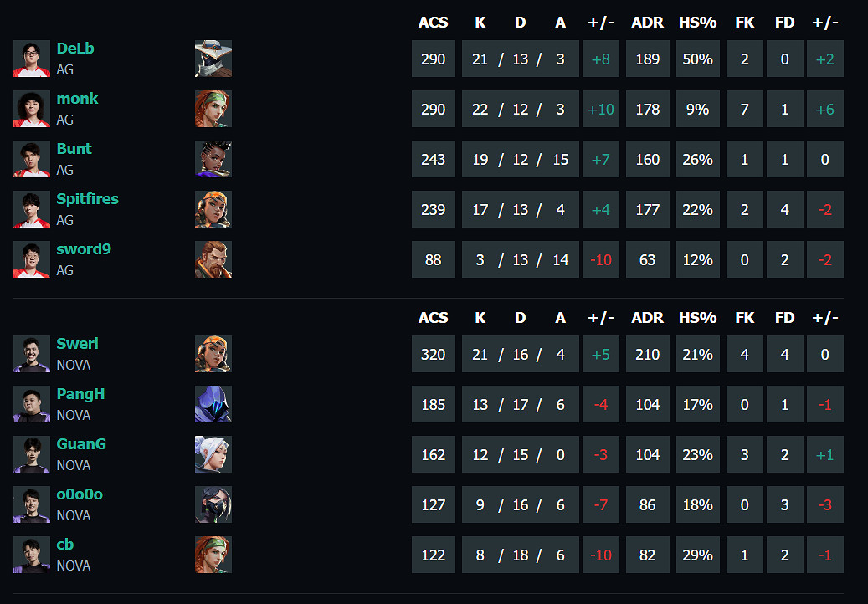Click ADR column header in NOVA table
The height and width of the screenshot is (604, 868).
647,318
